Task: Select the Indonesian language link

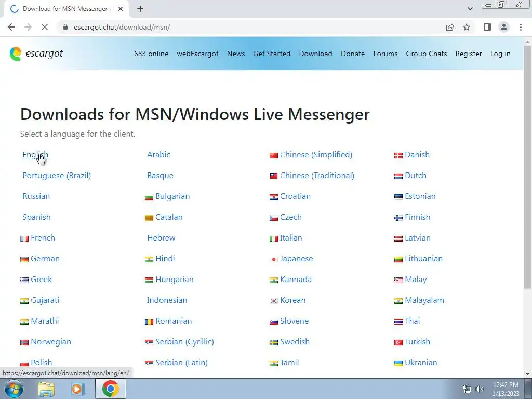Action: 167,300
